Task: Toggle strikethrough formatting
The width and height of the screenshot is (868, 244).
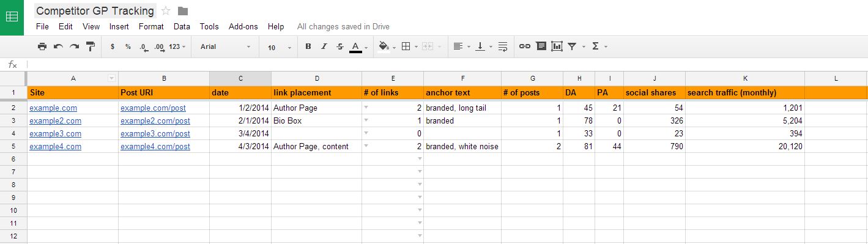Action: click(x=340, y=46)
